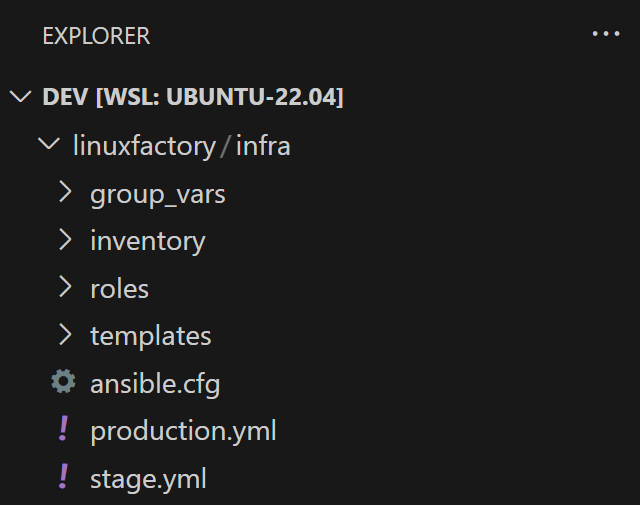Open the ansible.cfg file
This screenshot has width=640, height=505.
point(155,383)
